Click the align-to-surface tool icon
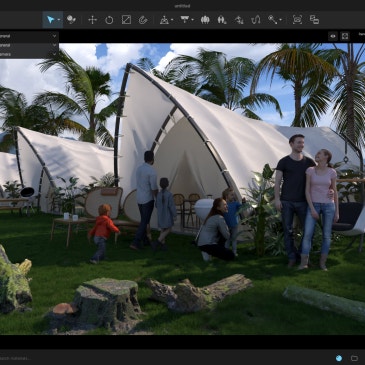Screen dimensions: 365x365 (x=185, y=20)
